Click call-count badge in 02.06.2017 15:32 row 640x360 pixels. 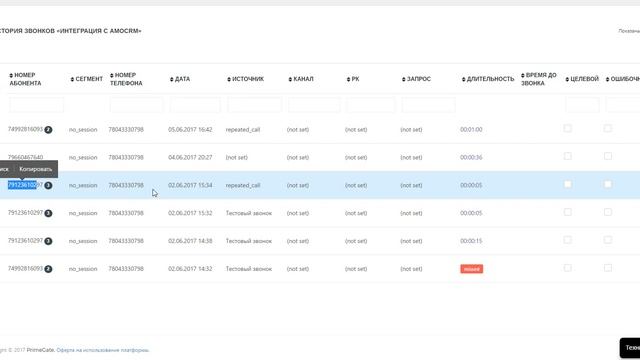(48, 213)
